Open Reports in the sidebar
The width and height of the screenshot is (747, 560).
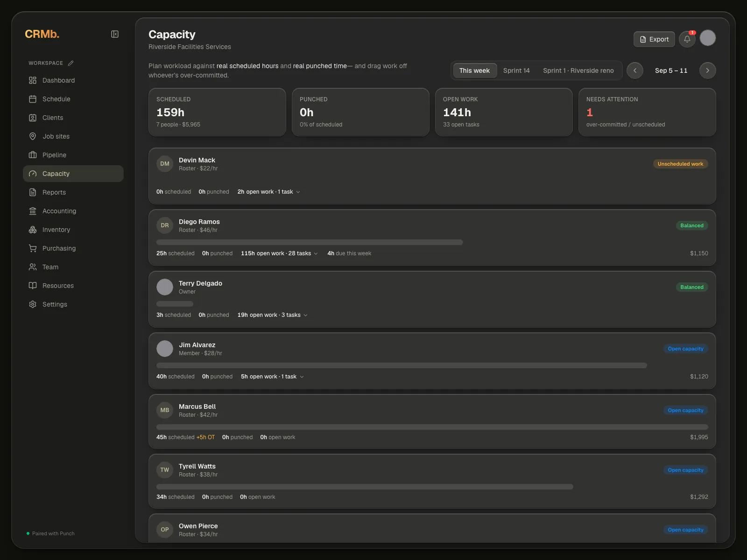(73, 192)
